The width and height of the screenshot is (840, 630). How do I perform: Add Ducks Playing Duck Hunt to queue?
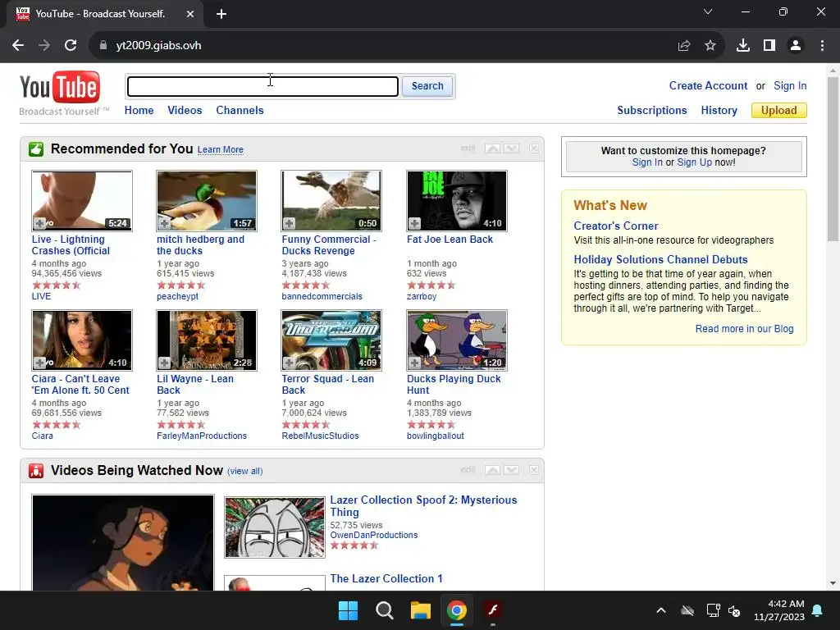[x=414, y=363]
